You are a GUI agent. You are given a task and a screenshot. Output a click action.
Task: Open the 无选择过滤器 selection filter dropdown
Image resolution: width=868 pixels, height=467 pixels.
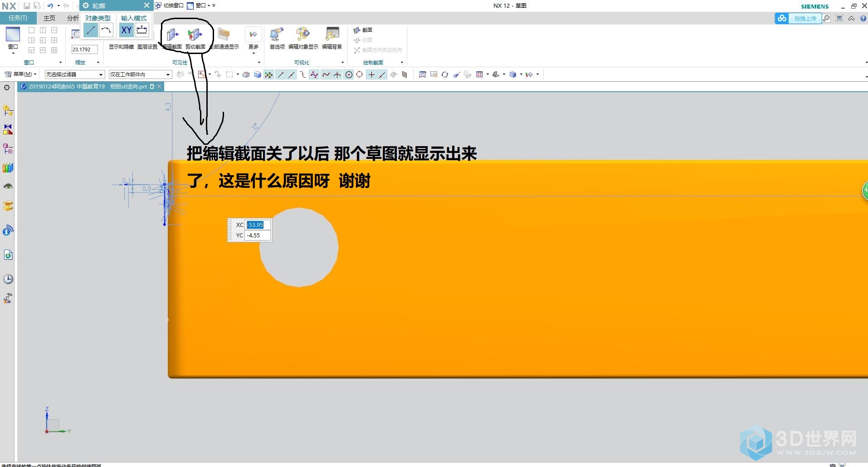click(75, 74)
